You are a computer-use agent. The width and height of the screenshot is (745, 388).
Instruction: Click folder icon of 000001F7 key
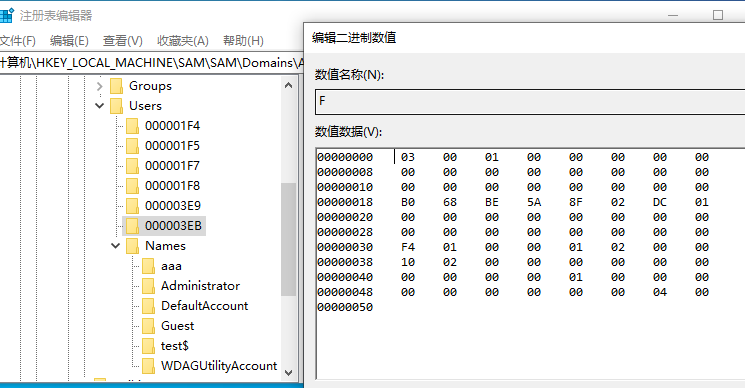coord(133,166)
